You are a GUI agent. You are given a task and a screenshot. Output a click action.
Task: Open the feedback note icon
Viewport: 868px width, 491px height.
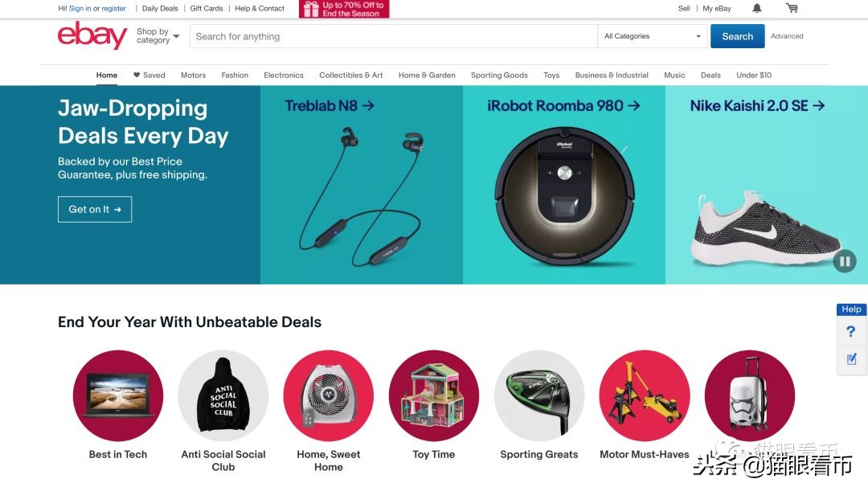coord(851,358)
